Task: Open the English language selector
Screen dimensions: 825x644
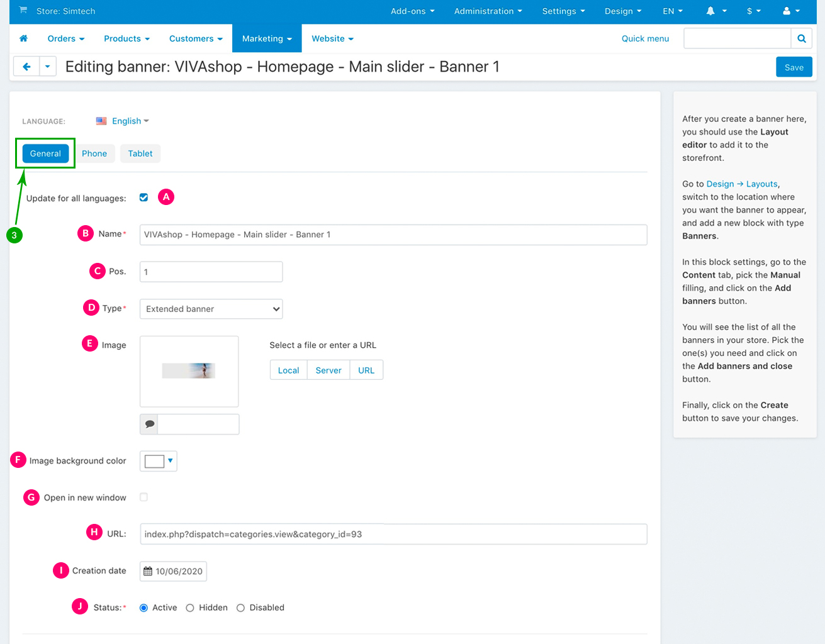Action: (127, 121)
